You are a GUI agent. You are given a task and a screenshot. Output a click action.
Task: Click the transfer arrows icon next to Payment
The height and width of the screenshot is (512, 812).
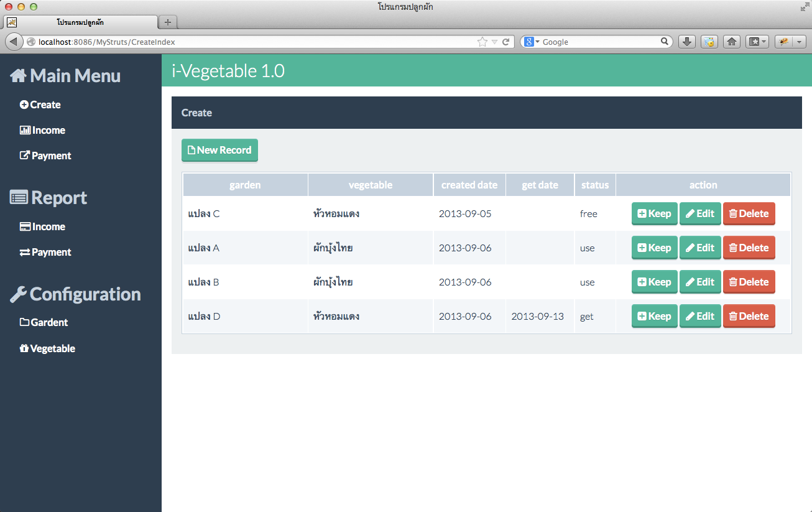tap(24, 252)
